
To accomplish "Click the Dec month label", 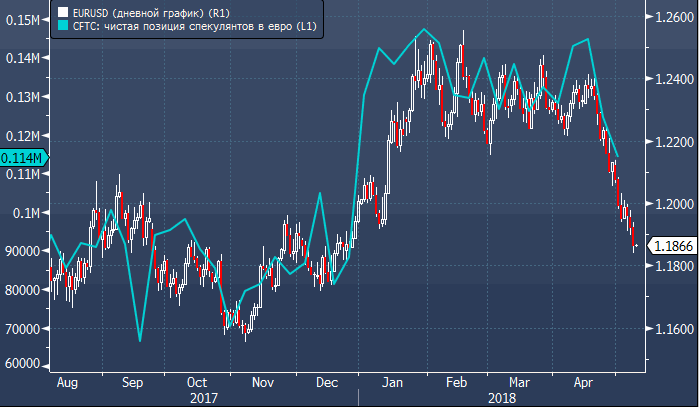I will click(326, 382).
